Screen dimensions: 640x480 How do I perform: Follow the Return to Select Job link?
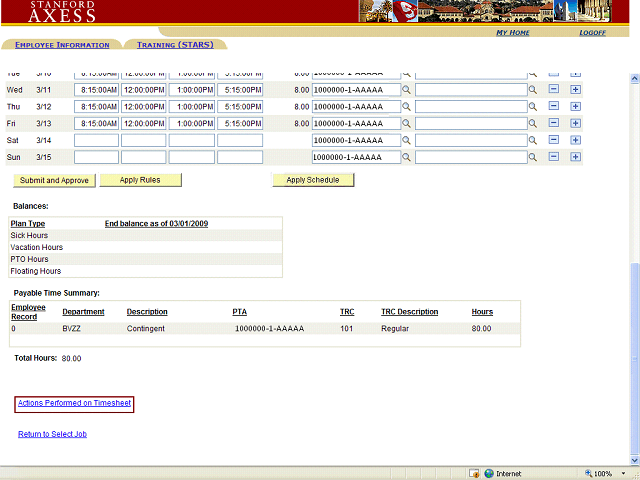[x=52, y=434]
